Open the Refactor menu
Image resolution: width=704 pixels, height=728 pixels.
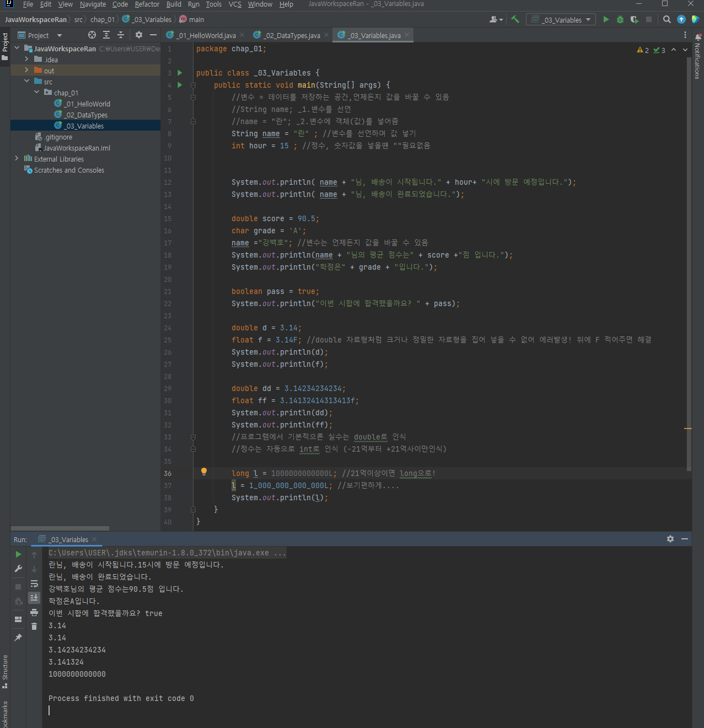point(147,4)
